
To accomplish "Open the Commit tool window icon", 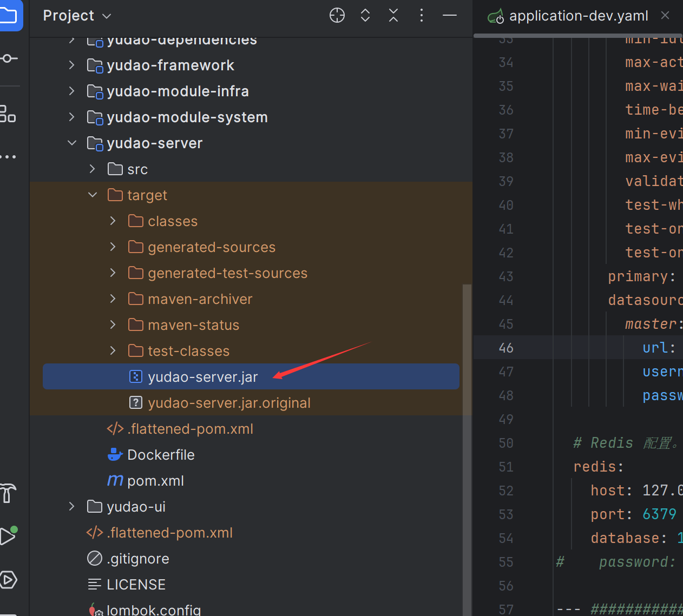I will 9,58.
